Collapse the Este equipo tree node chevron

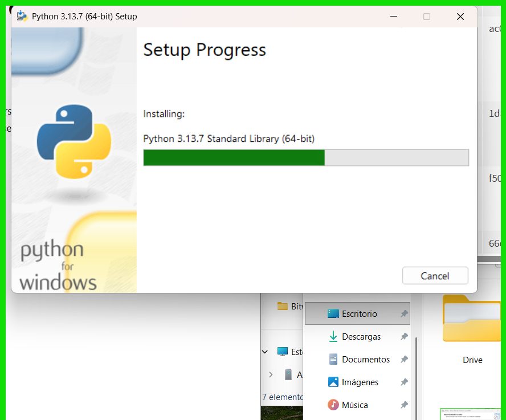pos(265,352)
